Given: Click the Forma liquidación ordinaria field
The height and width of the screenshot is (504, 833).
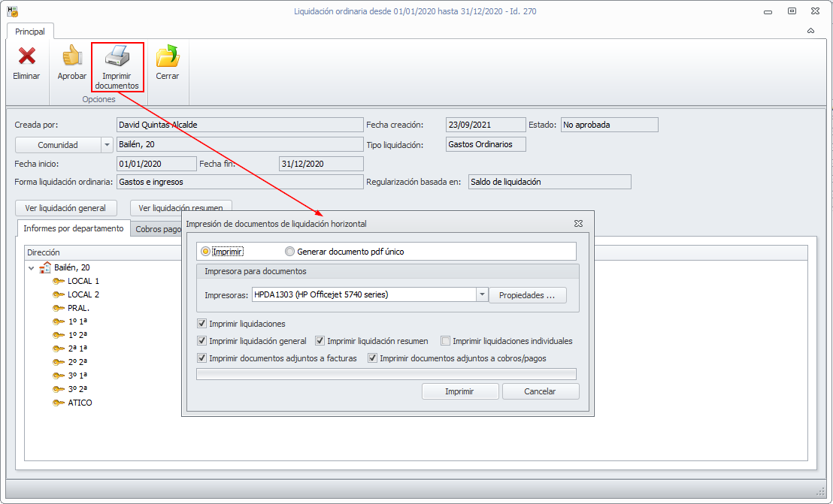Looking at the screenshot, I should [240, 182].
